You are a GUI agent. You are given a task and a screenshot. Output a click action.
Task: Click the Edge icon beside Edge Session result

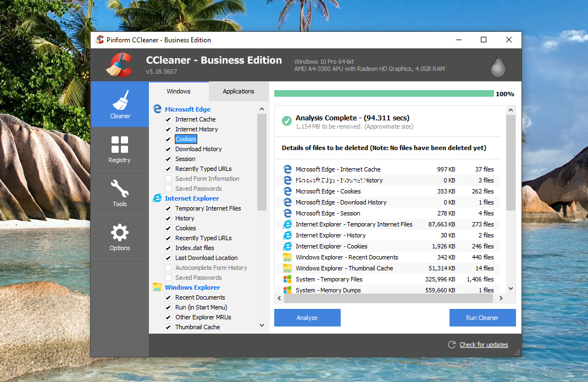tap(287, 213)
